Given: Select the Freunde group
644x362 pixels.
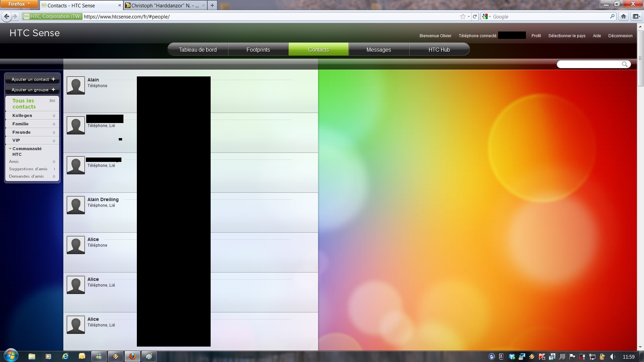Looking at the screenshot, I should pyautogui.click(x=32, y=132).
